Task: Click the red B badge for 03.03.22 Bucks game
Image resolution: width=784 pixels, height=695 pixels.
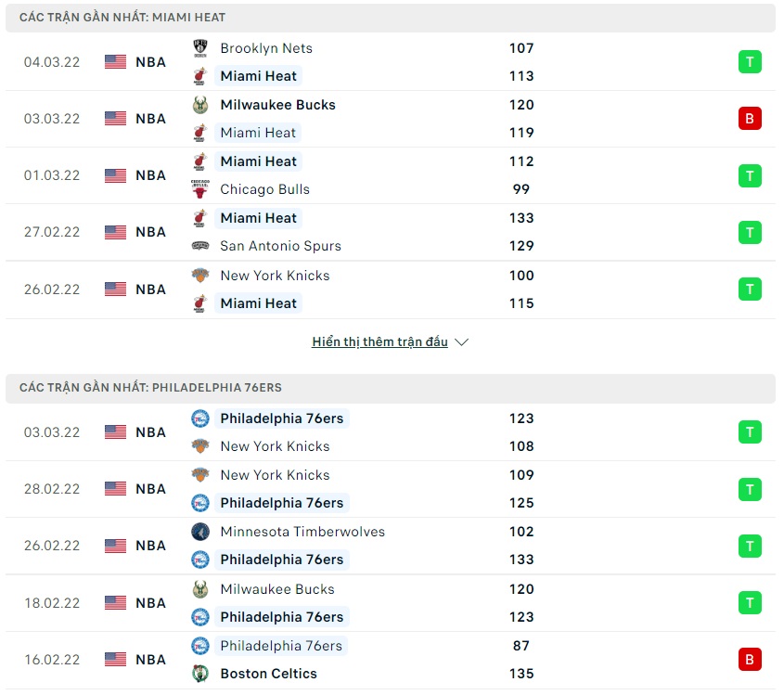Action: 750,119
